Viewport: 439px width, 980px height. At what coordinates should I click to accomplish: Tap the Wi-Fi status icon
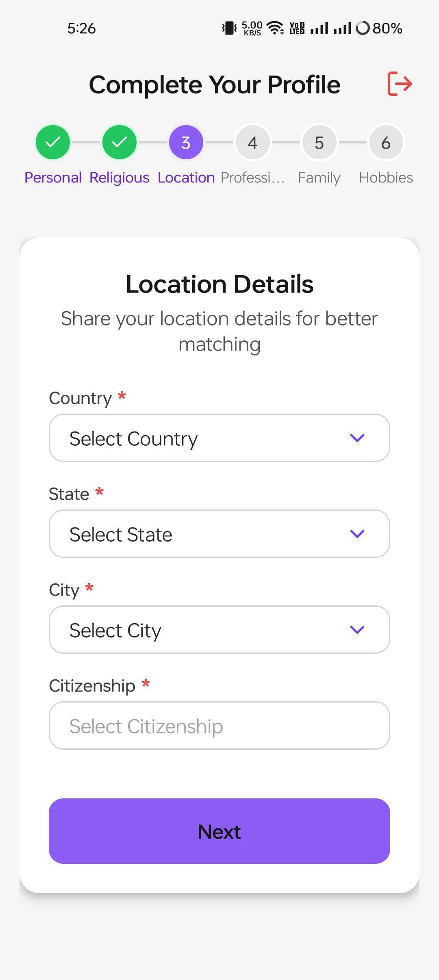(x=275, y=28)
